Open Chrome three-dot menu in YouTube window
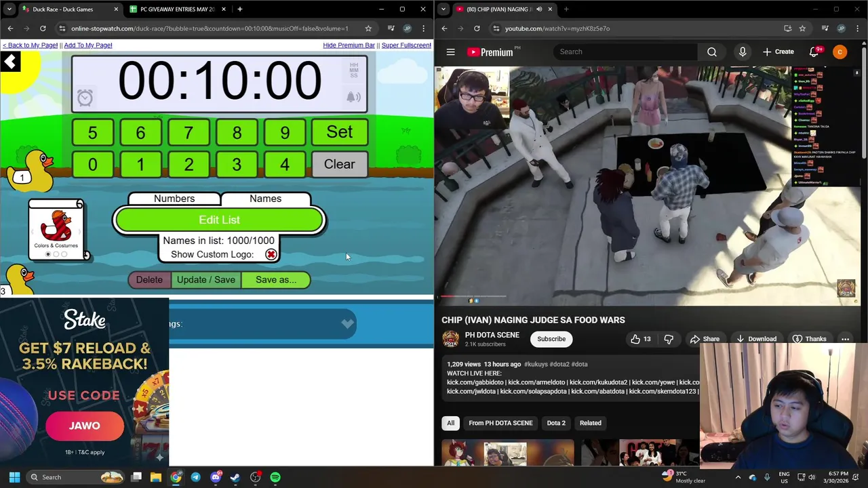 857,28
